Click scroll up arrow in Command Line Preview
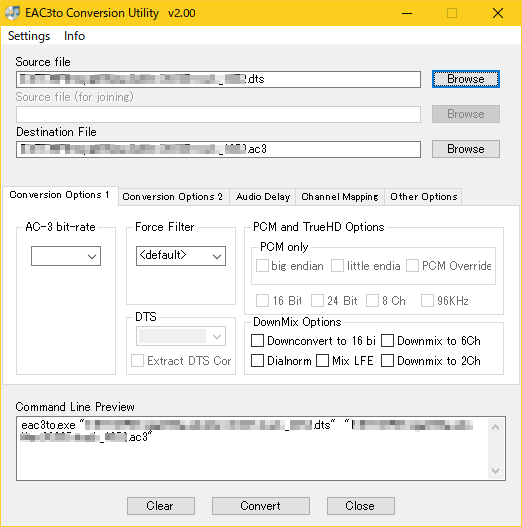This screenshot has width=522, height=527. [x=495, y=427]
